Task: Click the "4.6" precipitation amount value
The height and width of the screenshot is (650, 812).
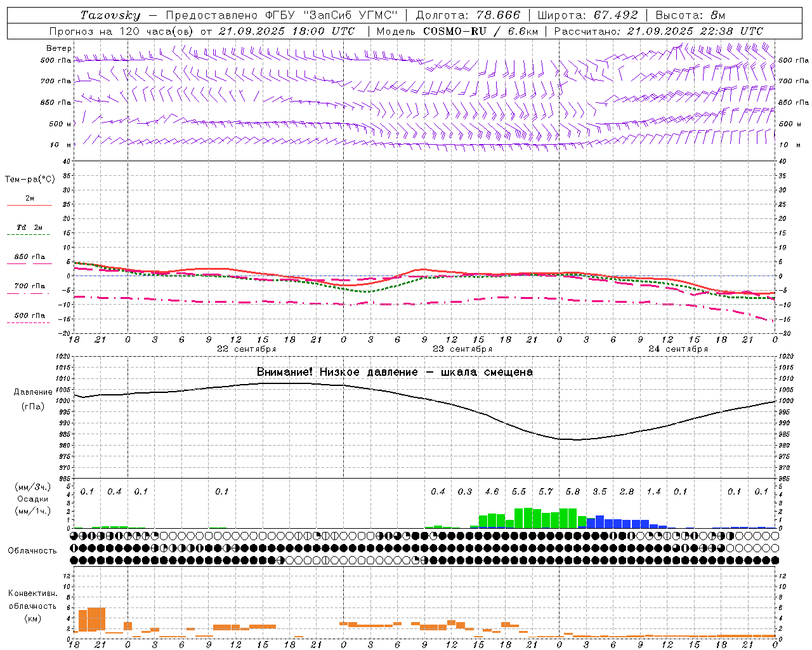Action: [x=492, y=492]
